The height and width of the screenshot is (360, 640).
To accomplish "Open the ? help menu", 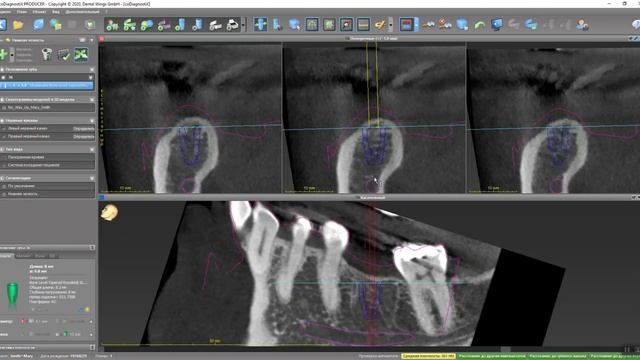I will pos(107,11).
